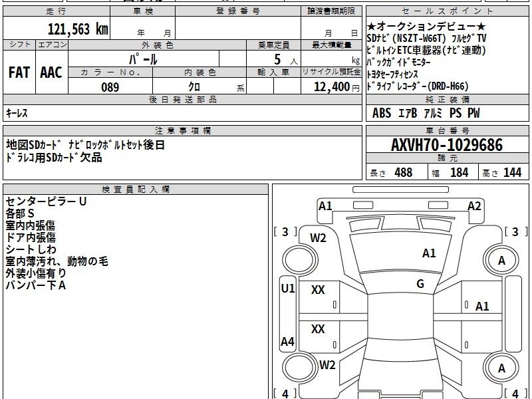
Task: Click the キーレス entry under later-shipped parts
Action: click(x=17, y=113)
